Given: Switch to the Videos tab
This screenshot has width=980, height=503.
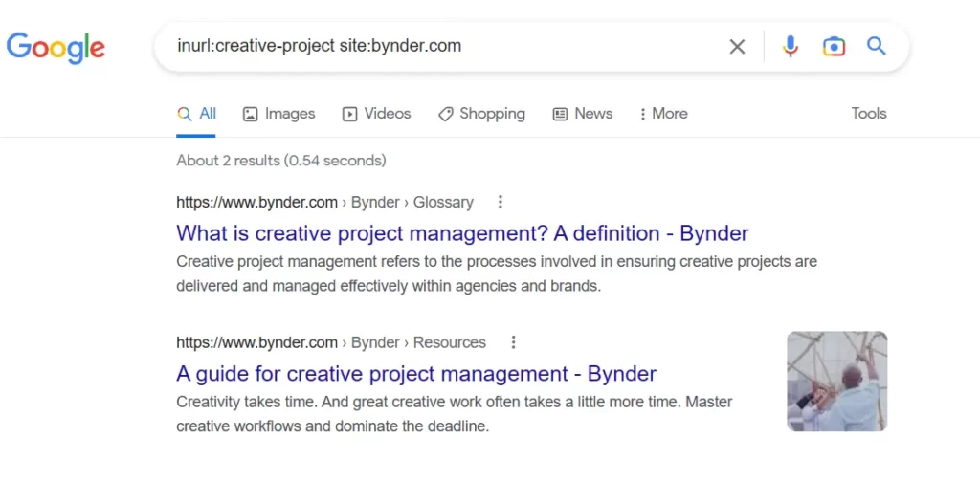Looking at the screenshot, I should [x=376, y=114].
